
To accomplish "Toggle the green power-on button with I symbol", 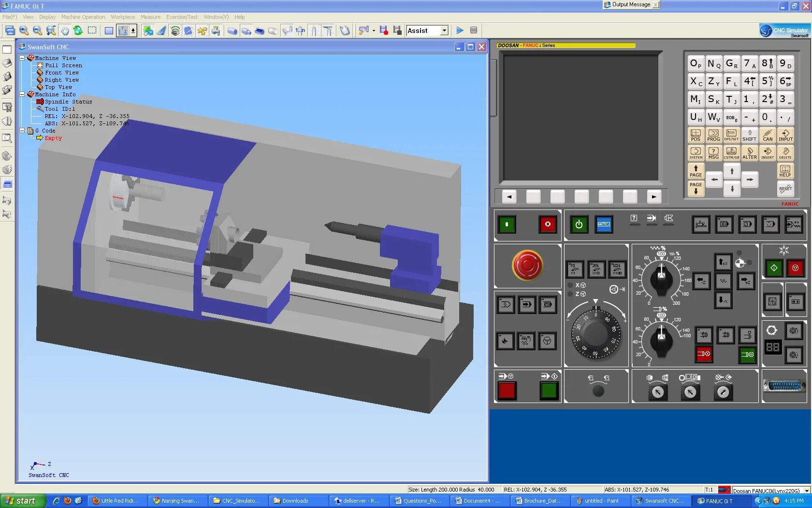I will 507,224.
